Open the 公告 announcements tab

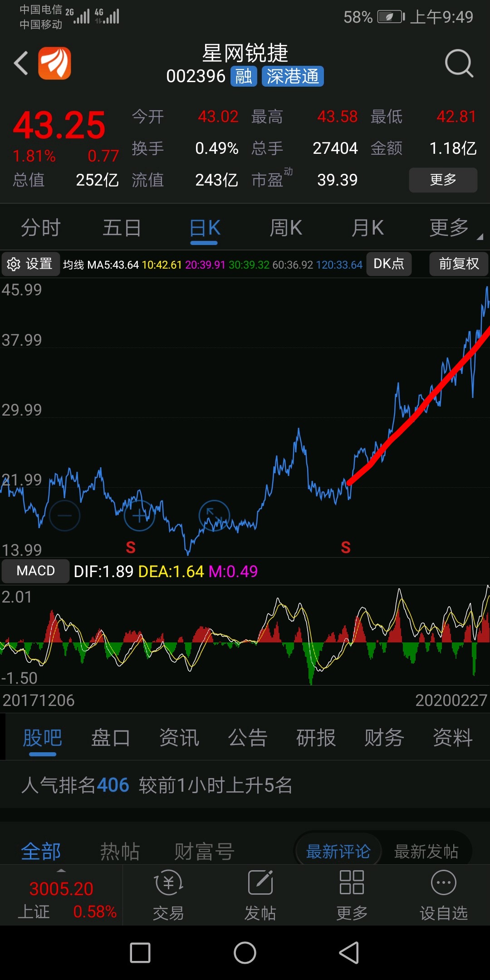coord(247,738)
